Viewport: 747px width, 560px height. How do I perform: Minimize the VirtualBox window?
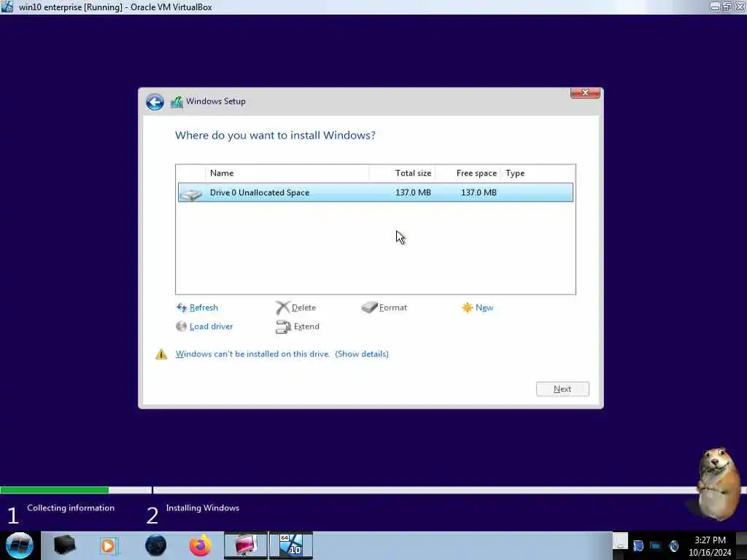715,7
